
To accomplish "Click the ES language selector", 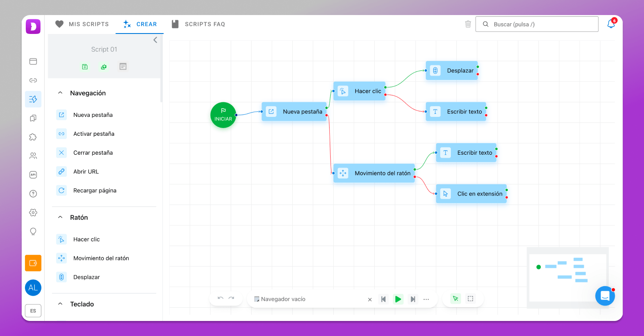I will tap(33, 311).
